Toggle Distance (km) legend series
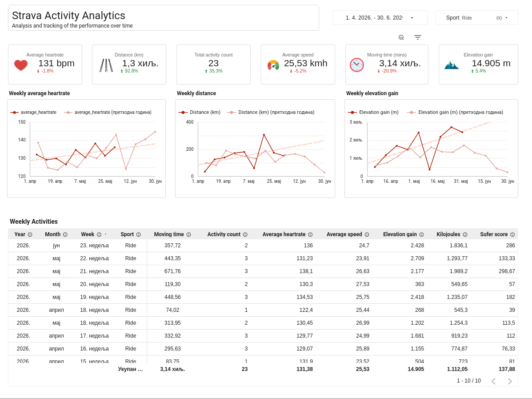This screenshot has width=532, height=399. [200, 113]
